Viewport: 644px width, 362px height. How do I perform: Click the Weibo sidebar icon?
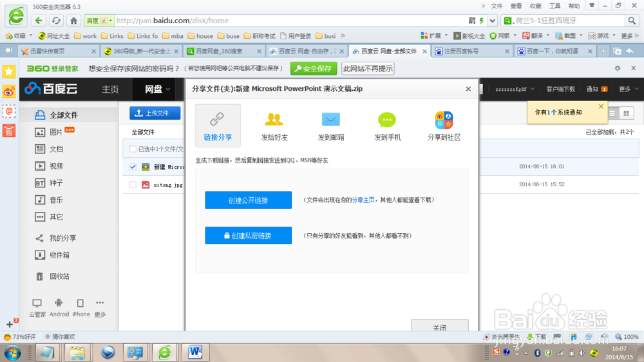pos(8,91)
